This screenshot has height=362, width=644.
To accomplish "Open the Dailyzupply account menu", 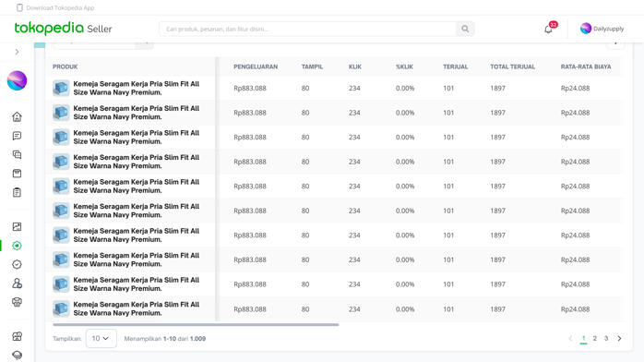I will (x=602, y=29).
